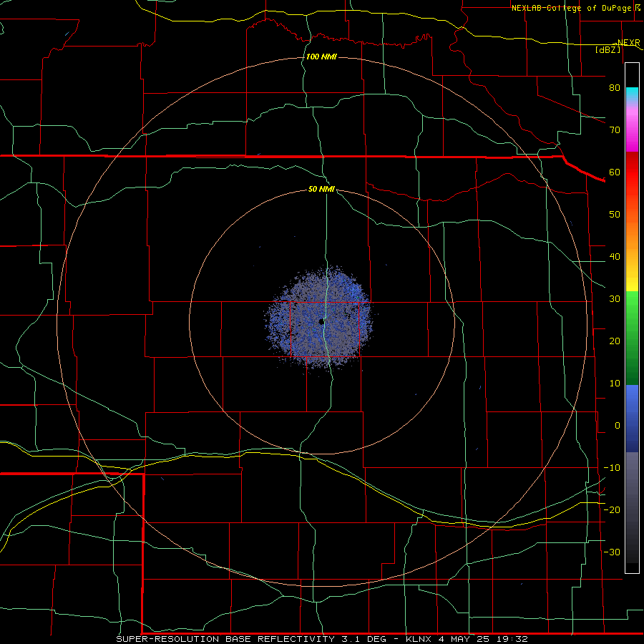Click the black radar site dot at center

tap(321, 321)
